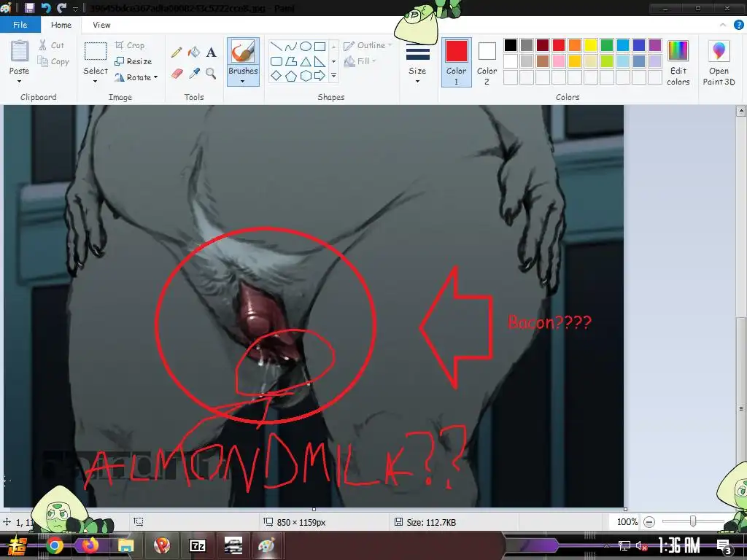
Task: Open Customize Quick Access Toolbar dropdown
Action: 75,9
